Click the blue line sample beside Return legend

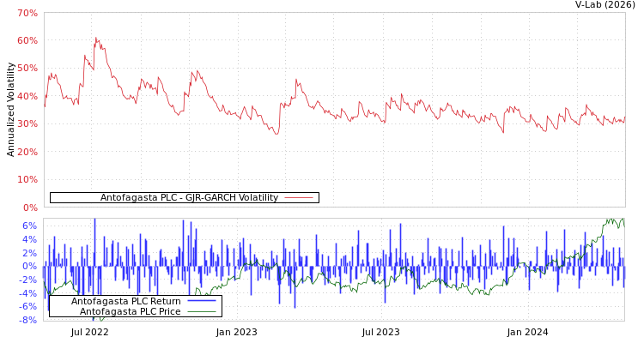[201, 301]
